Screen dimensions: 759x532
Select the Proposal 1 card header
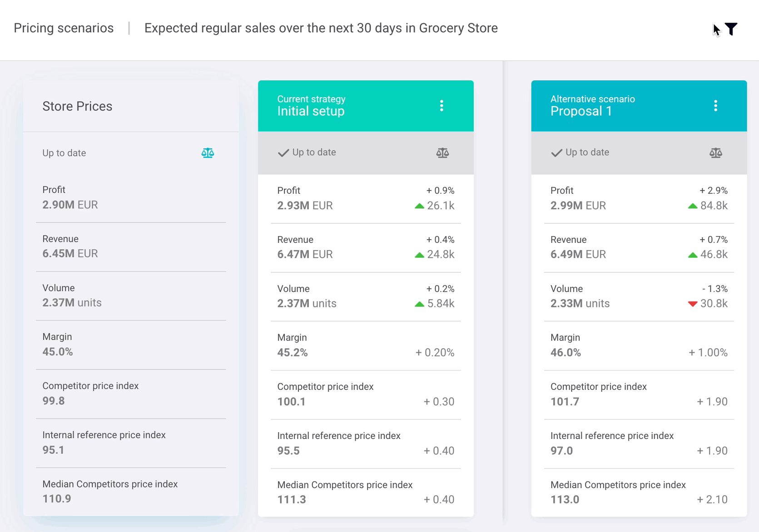[639, 106]
